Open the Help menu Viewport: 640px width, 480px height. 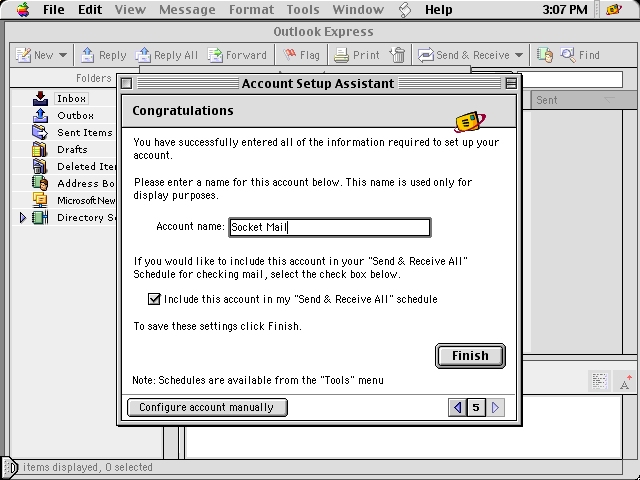pyautogui.click(x=439, y=9)
